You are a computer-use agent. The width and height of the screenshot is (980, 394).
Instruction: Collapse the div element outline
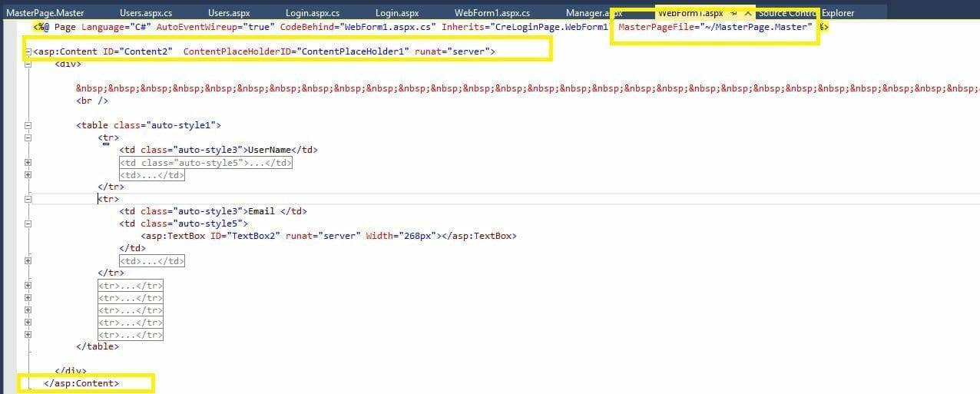click(28, 65)
